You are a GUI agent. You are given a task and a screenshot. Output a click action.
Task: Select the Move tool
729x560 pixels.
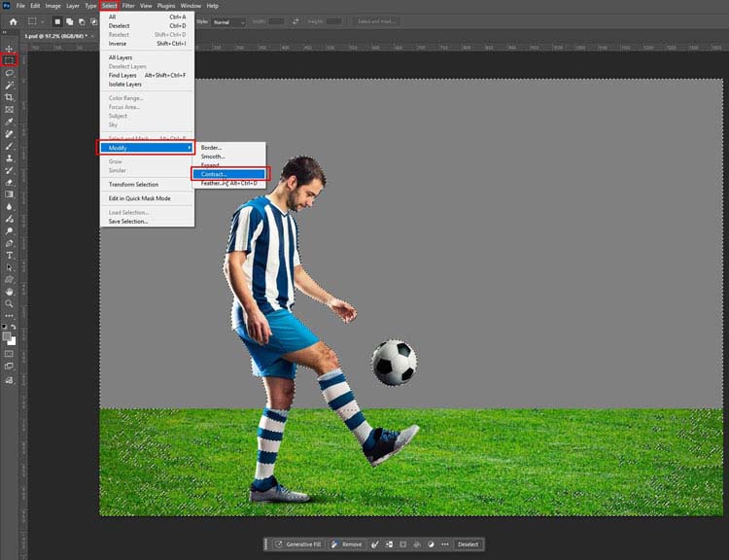point(10,49)
